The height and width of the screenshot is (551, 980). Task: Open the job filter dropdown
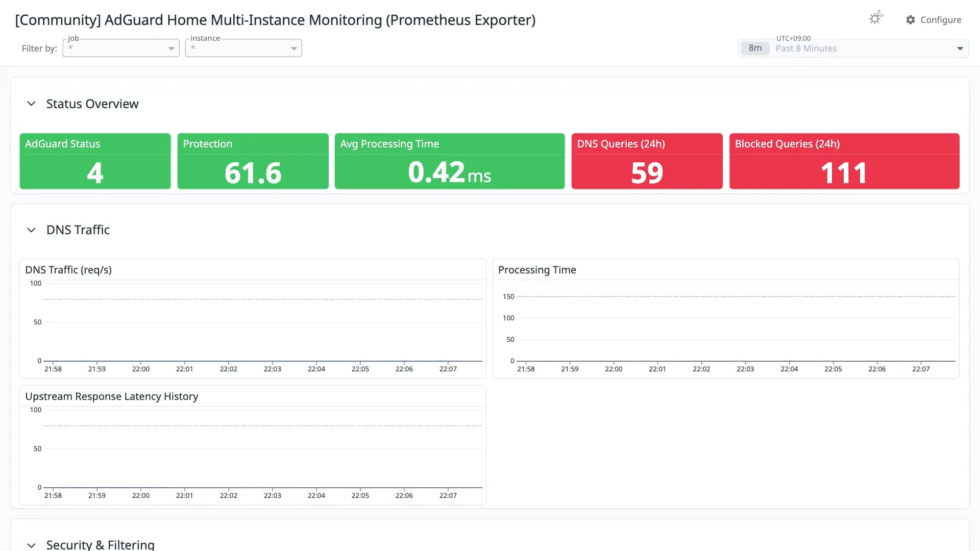click(x=121, y=48)
